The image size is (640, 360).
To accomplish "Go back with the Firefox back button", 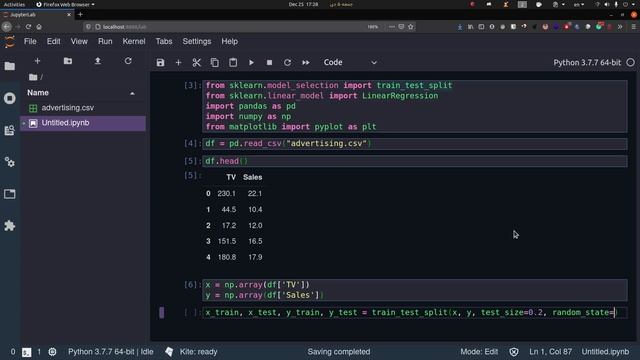I will [x=7, y=27].
